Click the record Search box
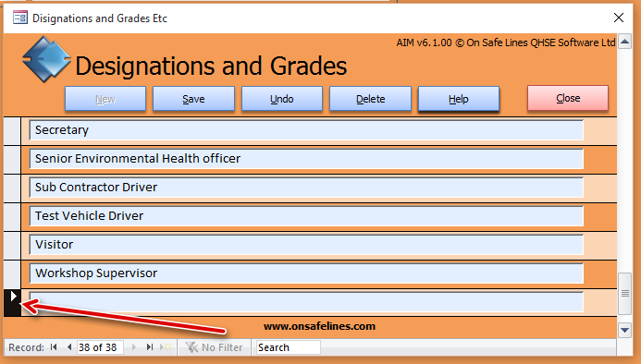This screenshot has width=641, height=364. [289, 347]
